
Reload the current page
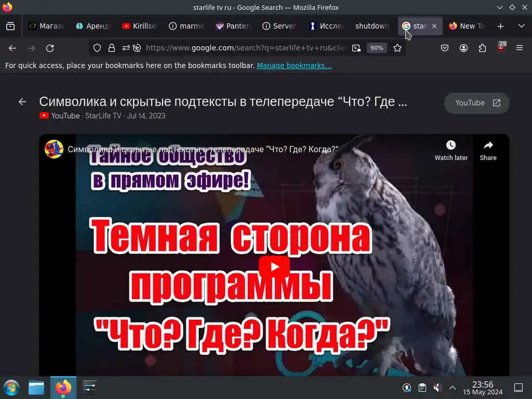point(50,48)
